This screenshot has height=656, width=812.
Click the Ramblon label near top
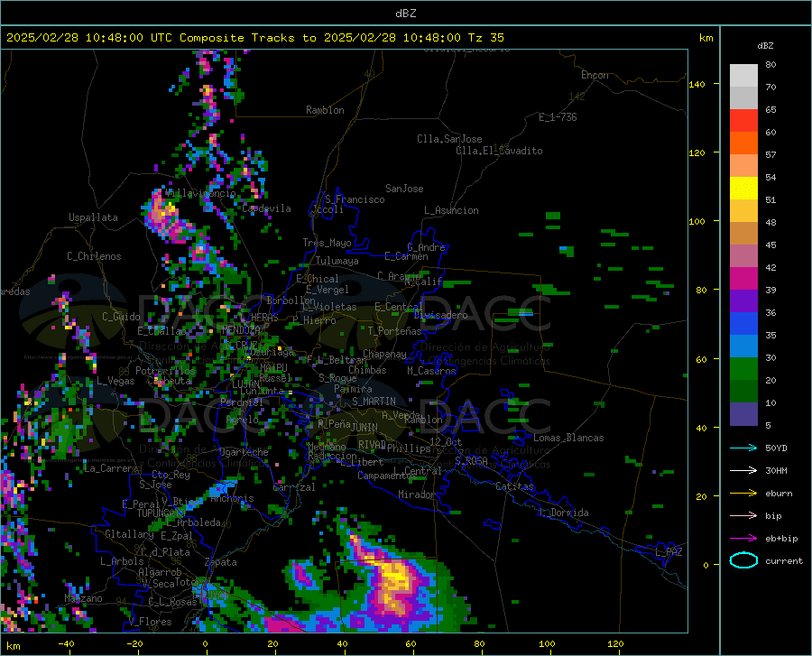pyautogui.click(x=325, y=110)
